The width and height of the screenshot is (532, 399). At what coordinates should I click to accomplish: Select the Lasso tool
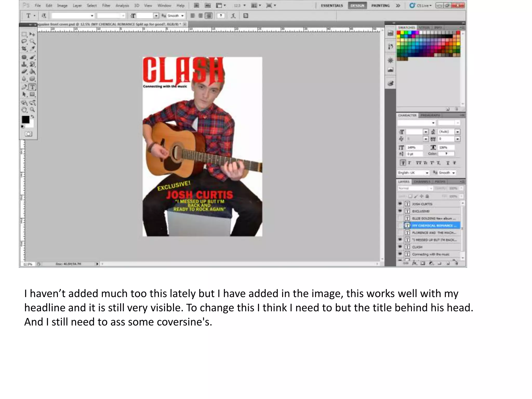pos(24,42)
